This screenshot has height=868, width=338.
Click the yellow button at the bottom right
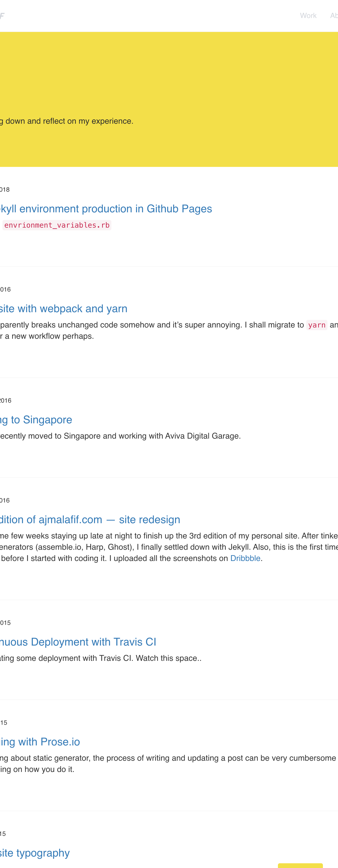(x=300, y=865)
